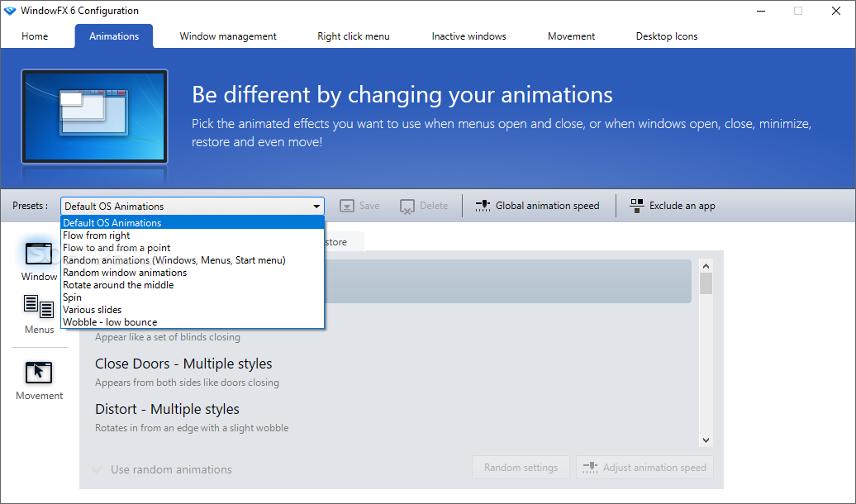Image resolution: width=856 pixels, height=504 pixels.
Task: Open the top Movement tab
Action: pos(571,36)
